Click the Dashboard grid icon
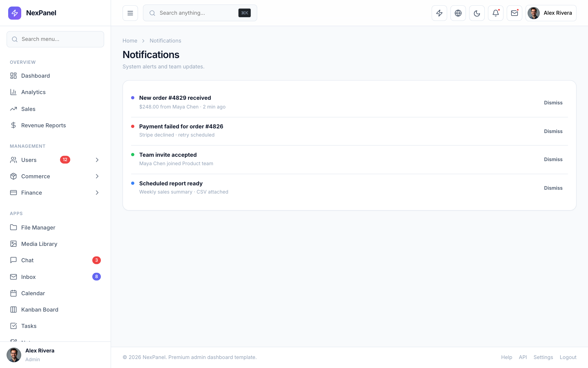The image size is (588, 368). (x=13, y=76)
